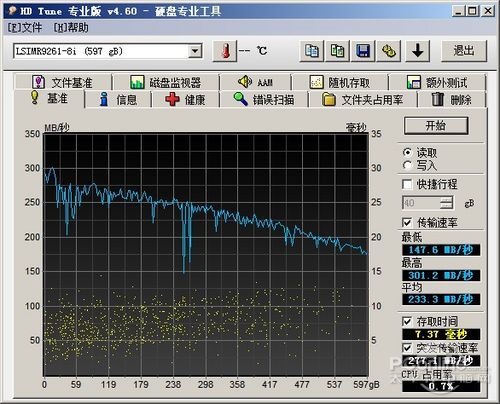Copy info to clipboard icon
The image size is (500, 404).
312,51
